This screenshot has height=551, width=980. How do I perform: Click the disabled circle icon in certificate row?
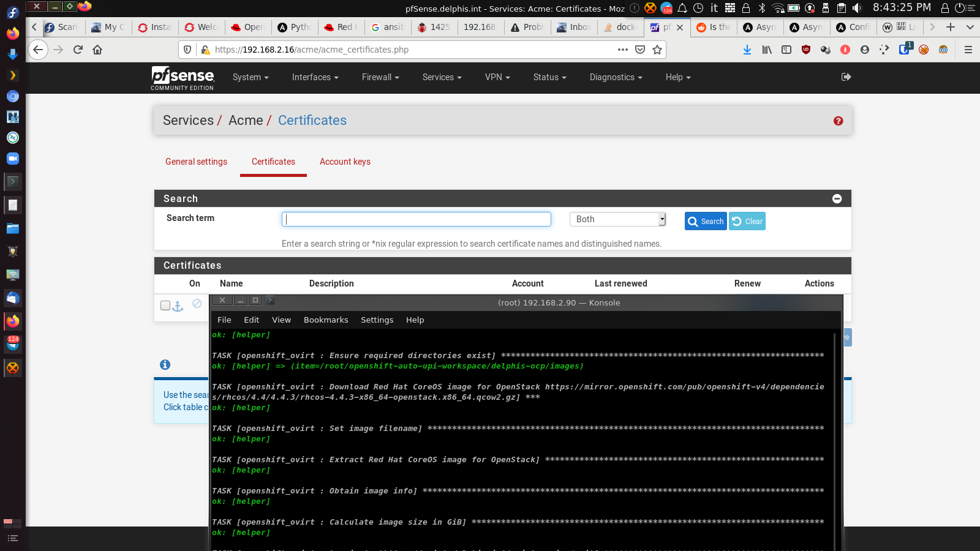(x=197, y=304)
